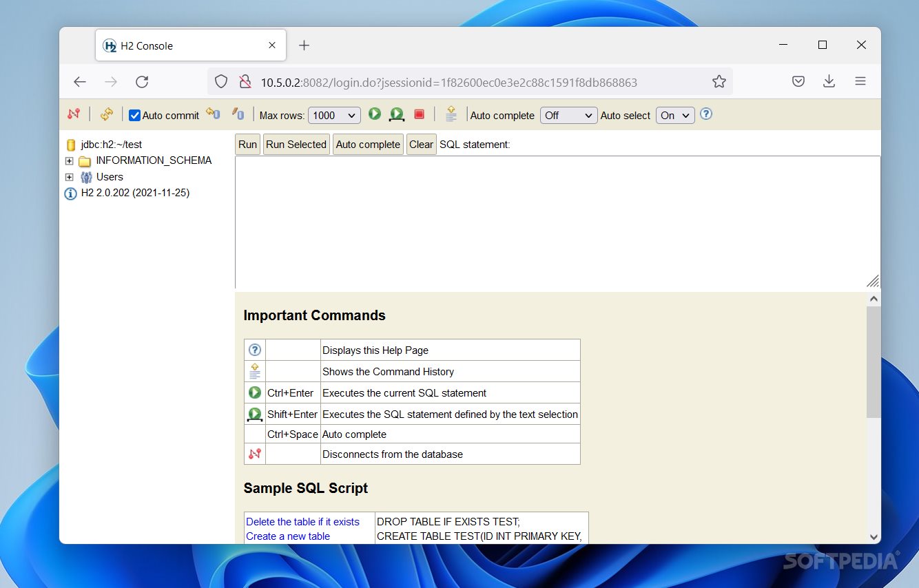Click the 'DROP TABLE IF EXISTS TEST;' text
Viewport: 919px width, 588px height.
pos(448,522)
